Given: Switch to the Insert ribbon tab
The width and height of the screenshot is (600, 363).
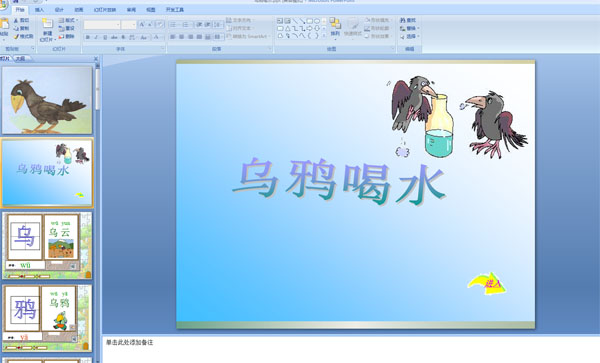Looking at the screenshot, I should [x=39, y=10].
